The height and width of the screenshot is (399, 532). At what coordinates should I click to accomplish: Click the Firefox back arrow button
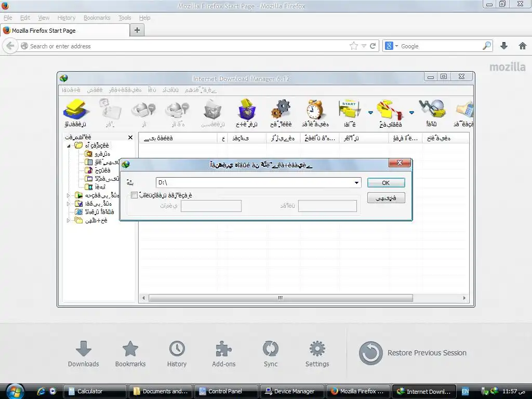click(10, 46)
